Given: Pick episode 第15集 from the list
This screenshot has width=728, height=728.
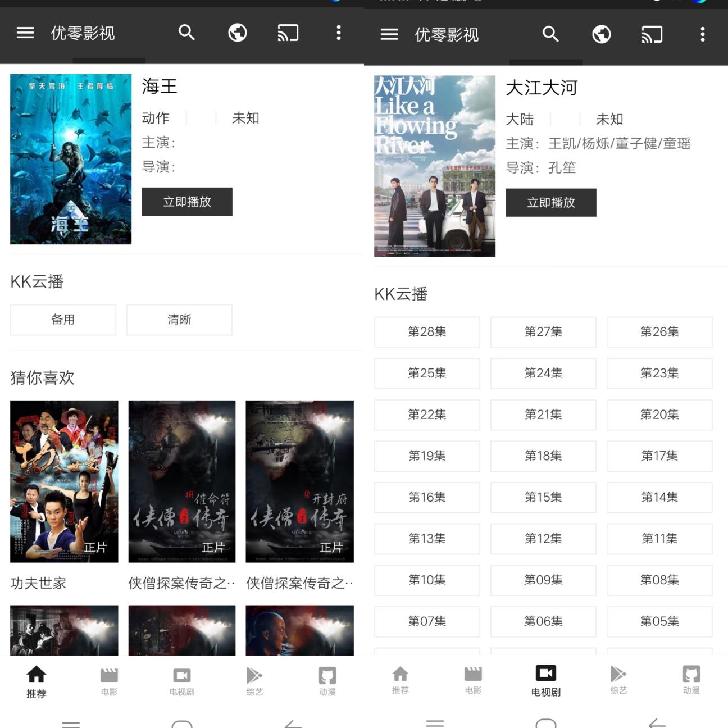Looking at the screenshot, I should (543, 497).
